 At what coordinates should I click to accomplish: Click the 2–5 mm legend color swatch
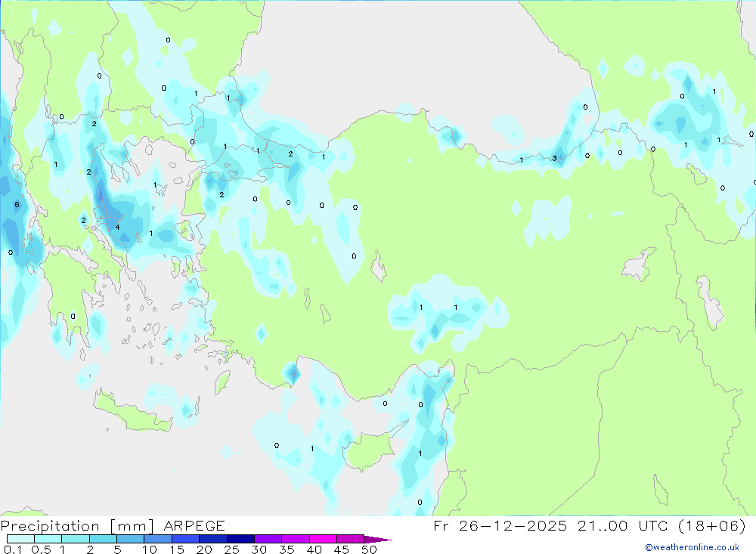click(103, 539)
